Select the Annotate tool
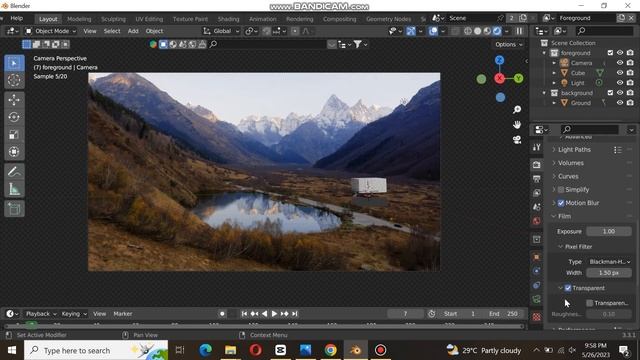The width and height of the screenshot is (640, 360). (14, 172)
